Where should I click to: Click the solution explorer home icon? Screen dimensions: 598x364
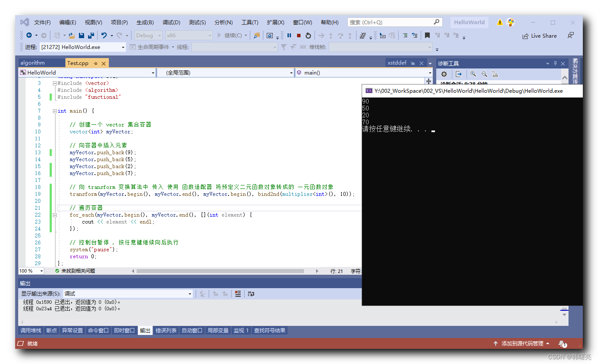click(270, 36)
